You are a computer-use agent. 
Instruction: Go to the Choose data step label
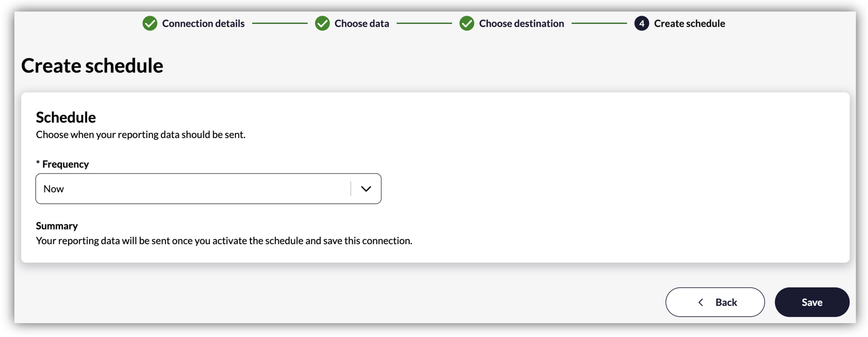(362, 24)
